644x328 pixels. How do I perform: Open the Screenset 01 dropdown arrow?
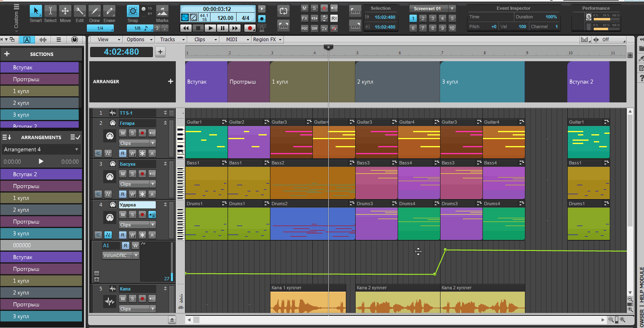tap(452, 9)
